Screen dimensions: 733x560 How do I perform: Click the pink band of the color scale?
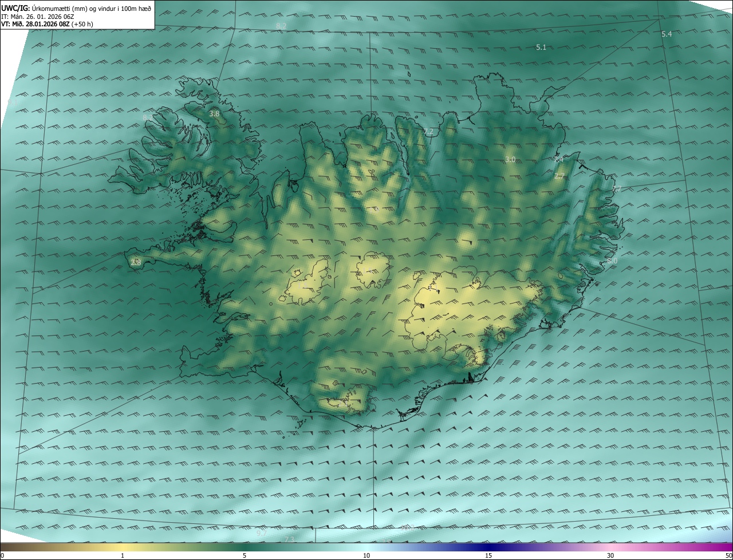click(610, 547)
